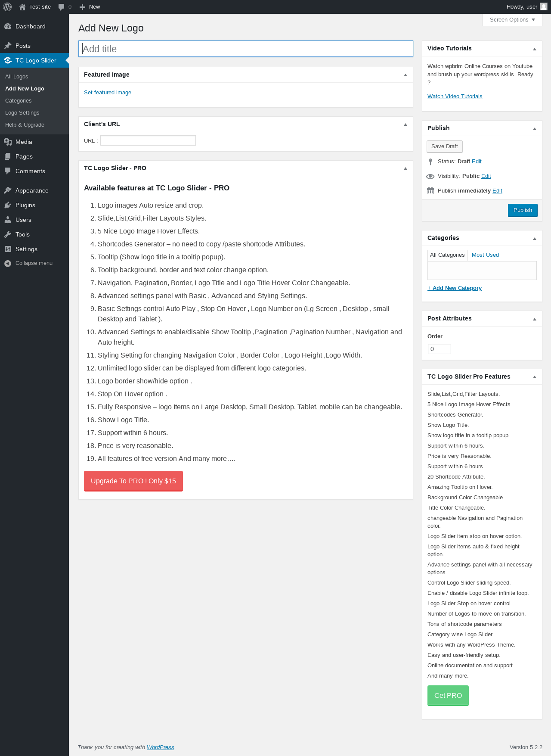Collapse the Featured Image panel

405,75
